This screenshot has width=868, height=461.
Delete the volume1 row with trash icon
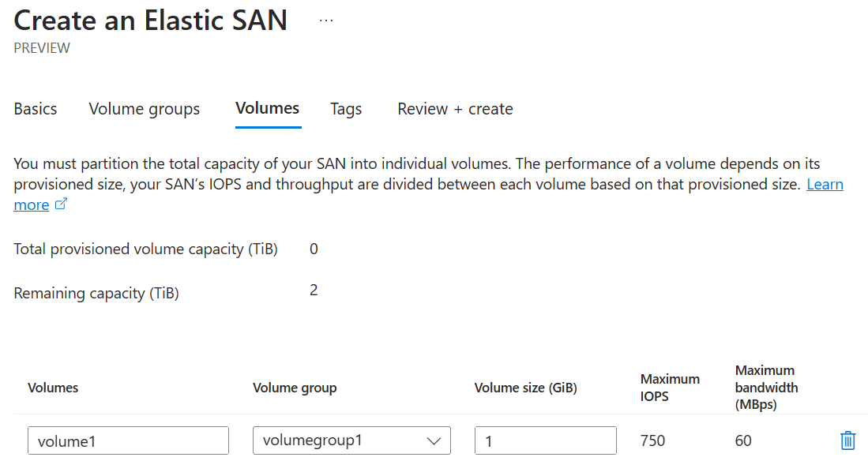[x=847, y=440]
